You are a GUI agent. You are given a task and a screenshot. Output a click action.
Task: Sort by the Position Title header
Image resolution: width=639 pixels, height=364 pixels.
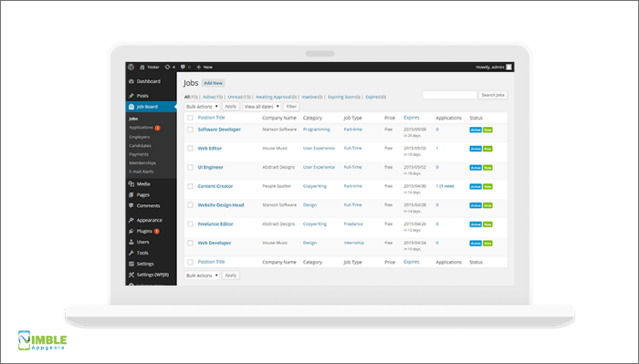pyautogui.click(x=211, y=118)
